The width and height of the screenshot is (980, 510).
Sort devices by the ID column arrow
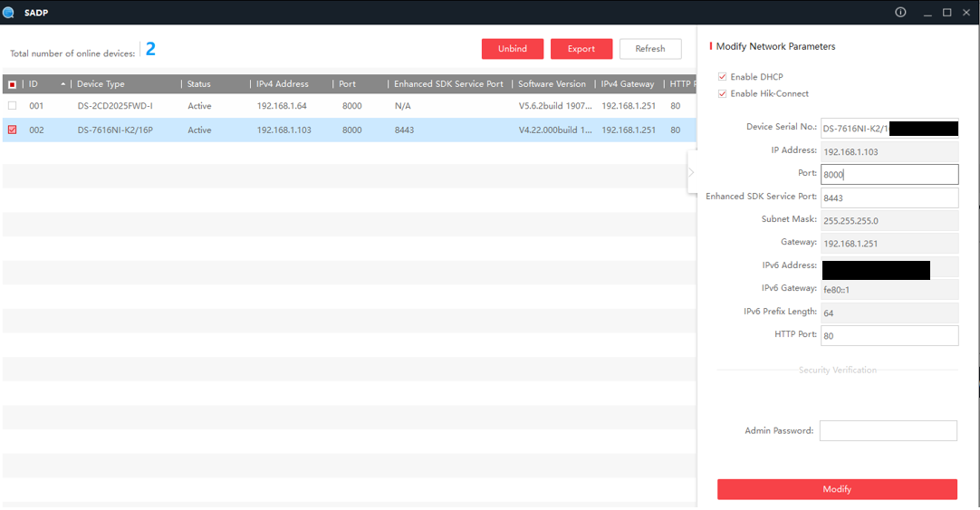[63, 84]
